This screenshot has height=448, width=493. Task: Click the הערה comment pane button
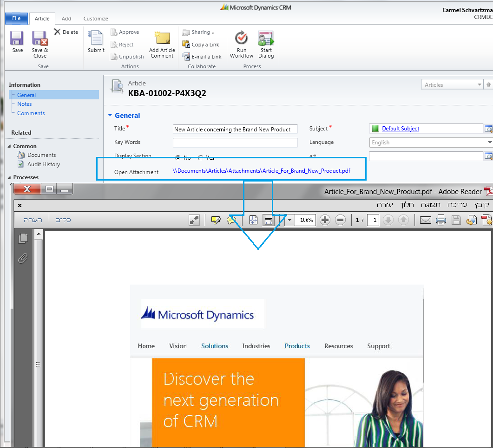(x=33, y=220)
